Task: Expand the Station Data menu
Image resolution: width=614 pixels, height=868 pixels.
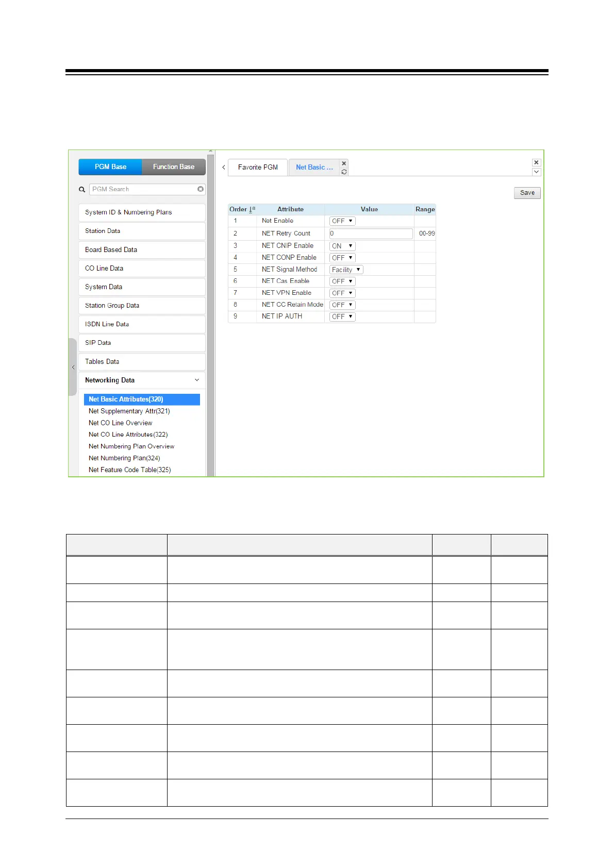Action: click(142, 231)
